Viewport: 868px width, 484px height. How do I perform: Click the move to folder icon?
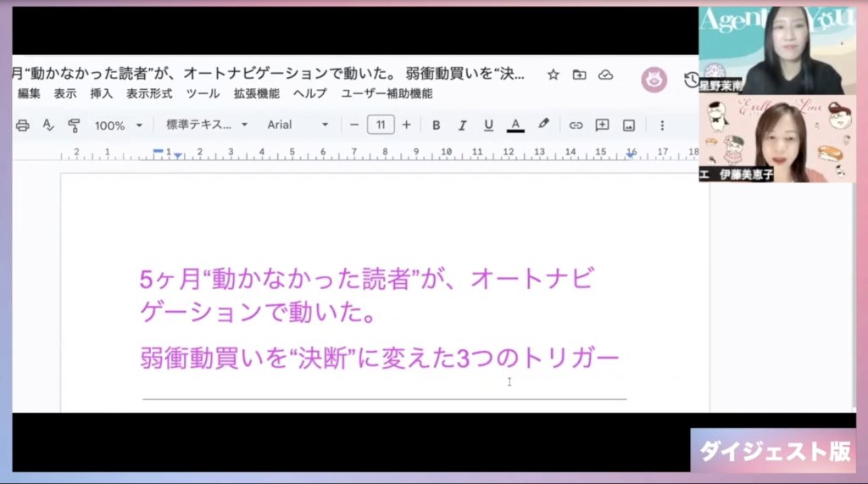tap(579, 75)
